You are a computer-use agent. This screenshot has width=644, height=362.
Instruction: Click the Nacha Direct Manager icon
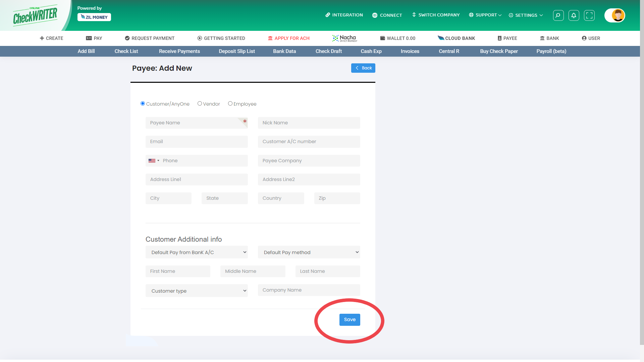(344, 38)
